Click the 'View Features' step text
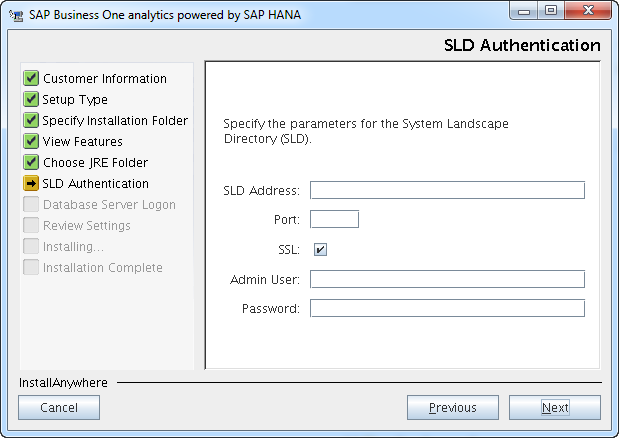The width and height of the screenshot is (619, 438). (x=83, y=141)
